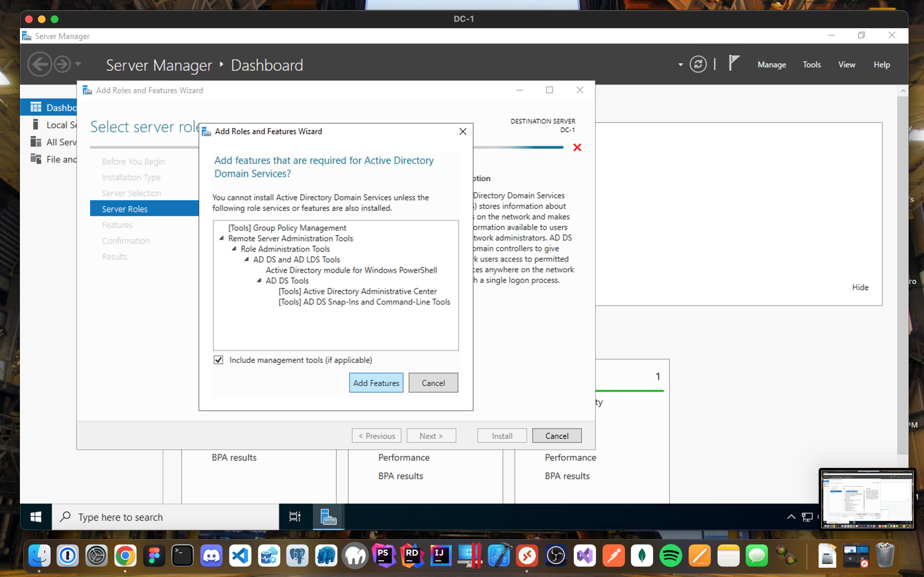Collapse the AD DS Tools node

point(259,280)
